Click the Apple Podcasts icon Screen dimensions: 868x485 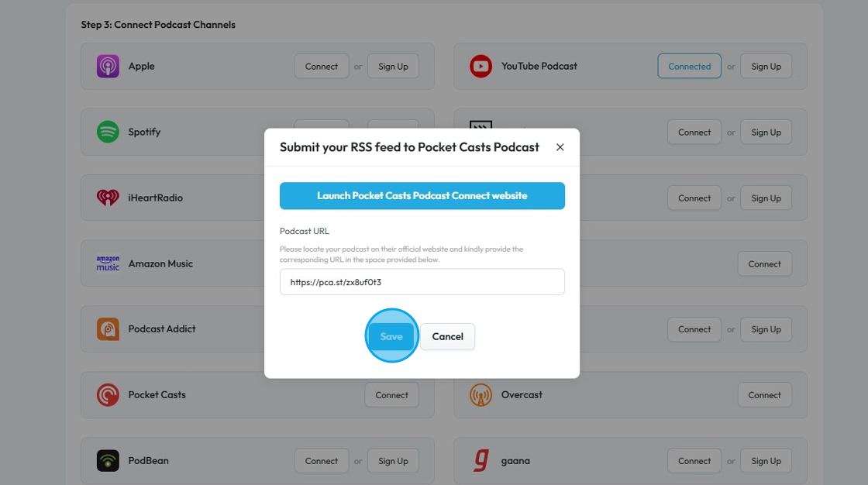tap(108, 67)
